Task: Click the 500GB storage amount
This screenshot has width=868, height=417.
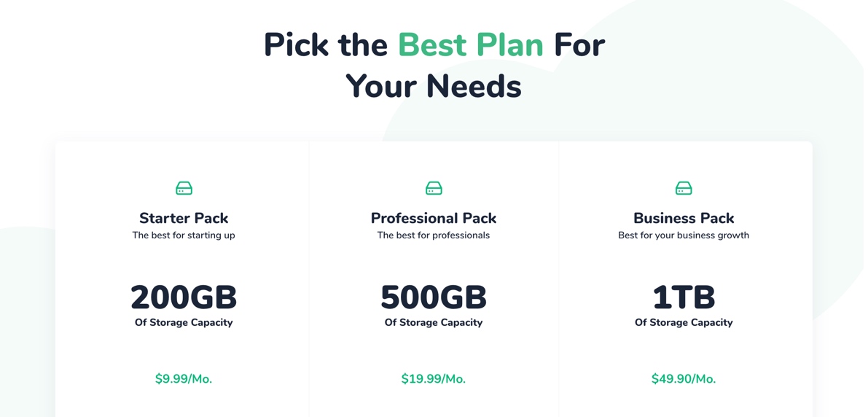Action: tap(434, 297)
